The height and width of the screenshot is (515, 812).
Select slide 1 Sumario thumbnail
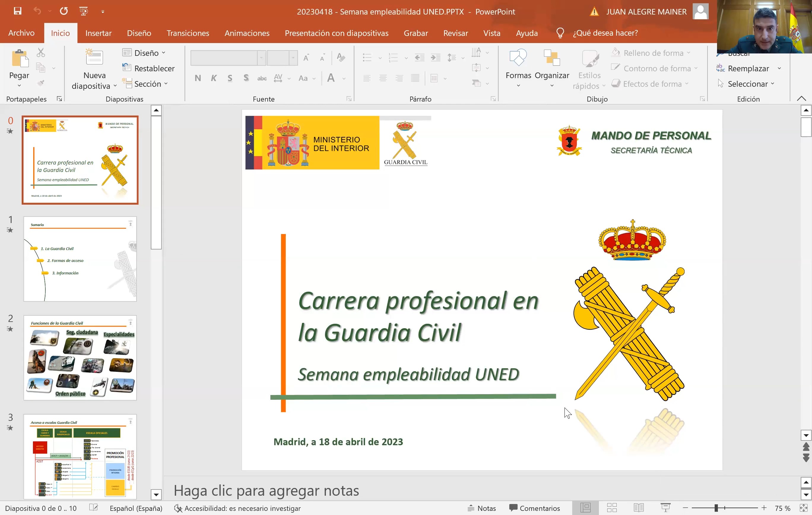point(80,259)
